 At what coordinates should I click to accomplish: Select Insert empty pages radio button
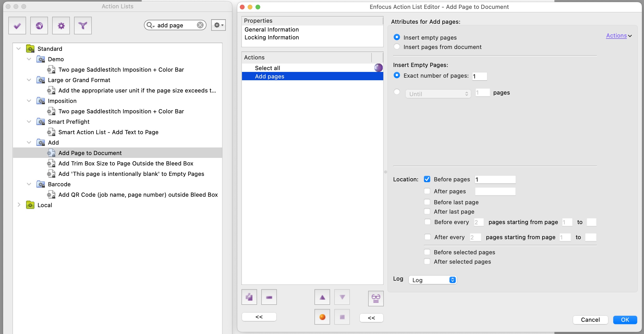[x=397, y=37]
